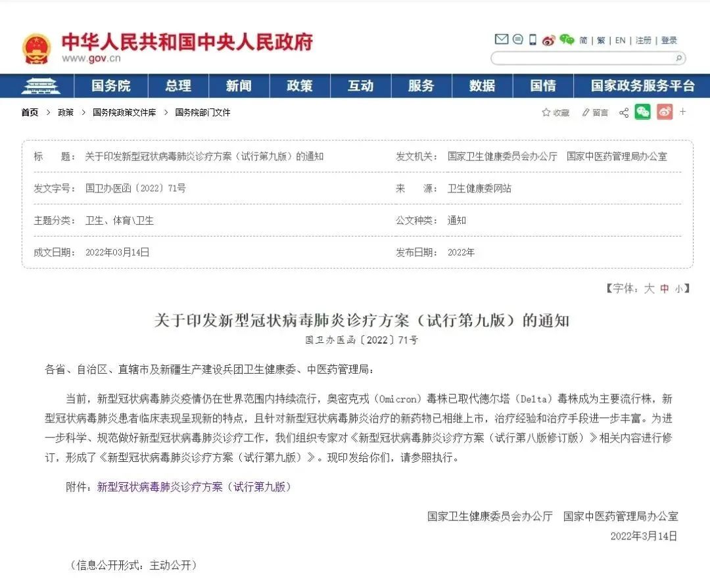Click the plus icon for more sharing

click(x=683, y=111)
